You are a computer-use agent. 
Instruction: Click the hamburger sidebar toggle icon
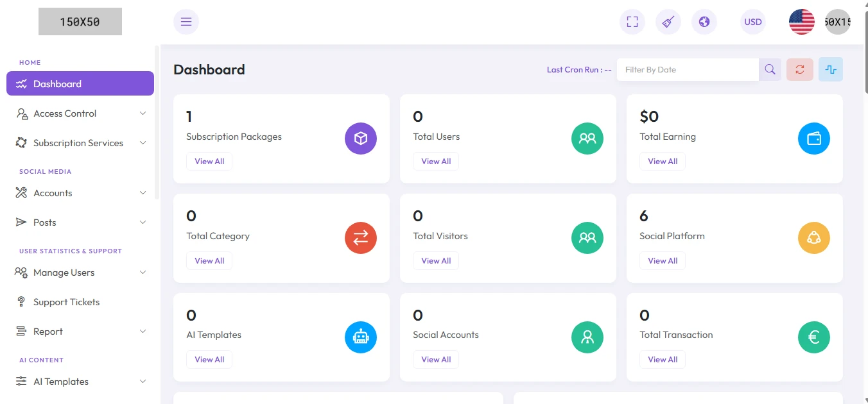(x=186, y=22)
